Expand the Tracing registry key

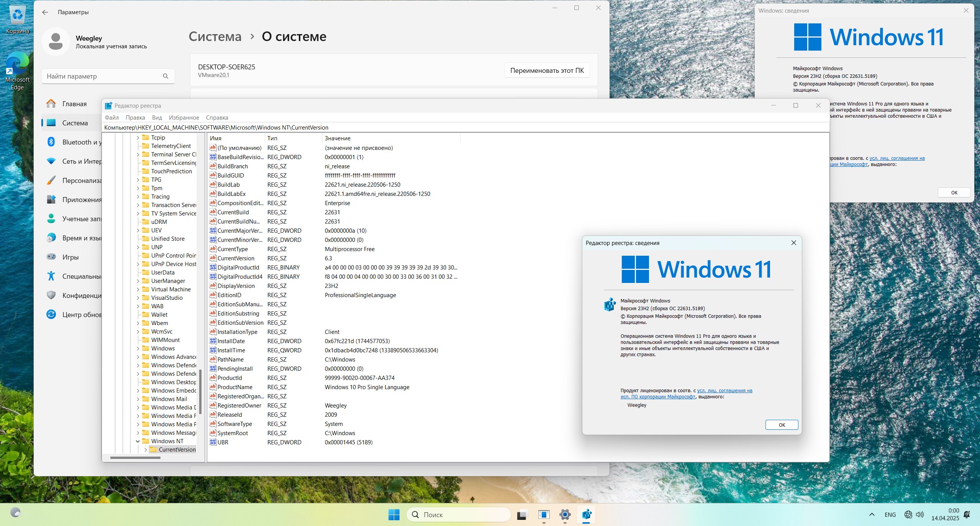[x=139, y=196]
